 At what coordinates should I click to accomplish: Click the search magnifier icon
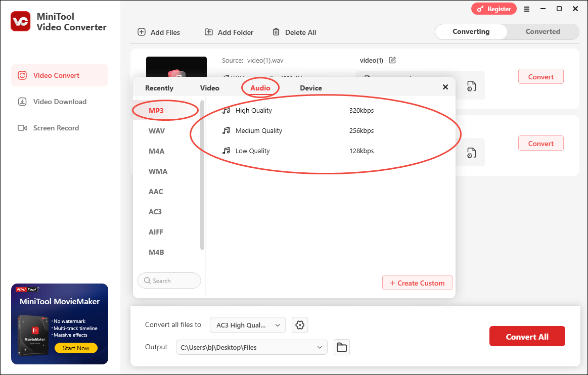[147, 280]
